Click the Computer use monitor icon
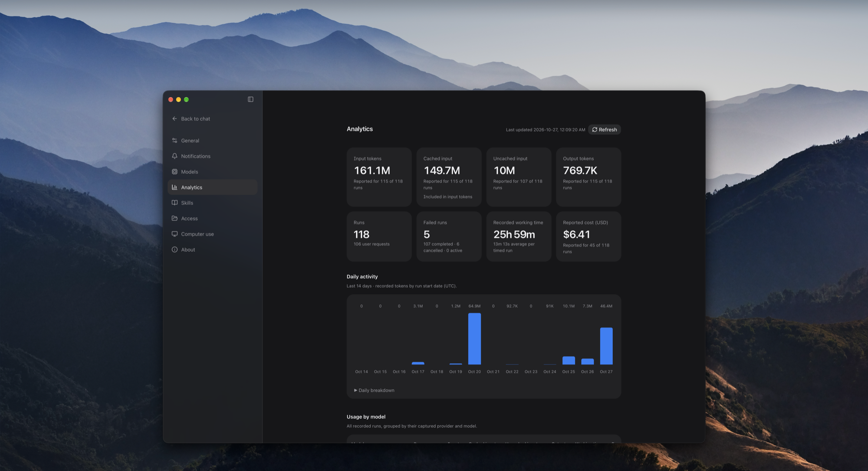 click(174, 234)
